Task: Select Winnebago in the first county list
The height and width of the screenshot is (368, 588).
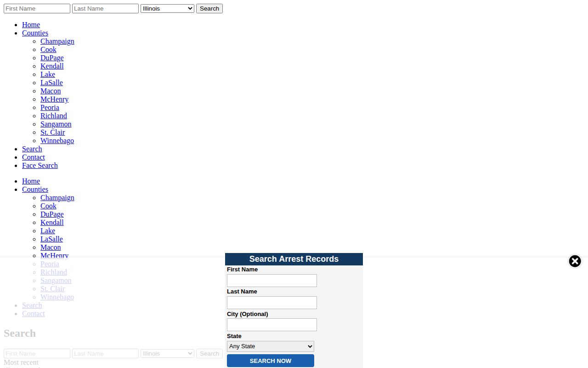Action: point(57,141)
